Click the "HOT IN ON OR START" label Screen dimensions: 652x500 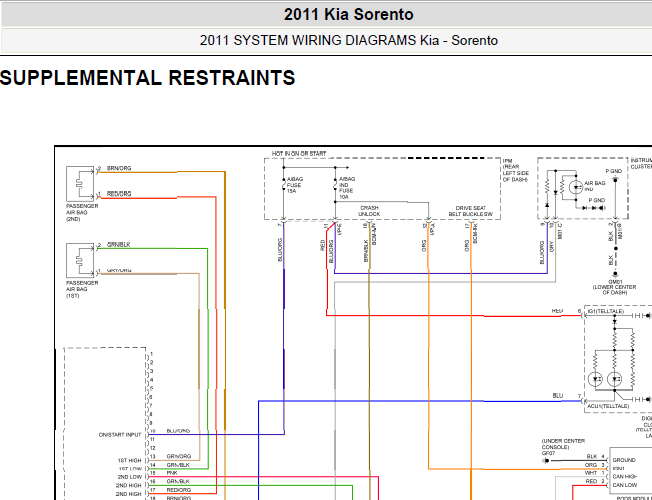pos(299,153)
